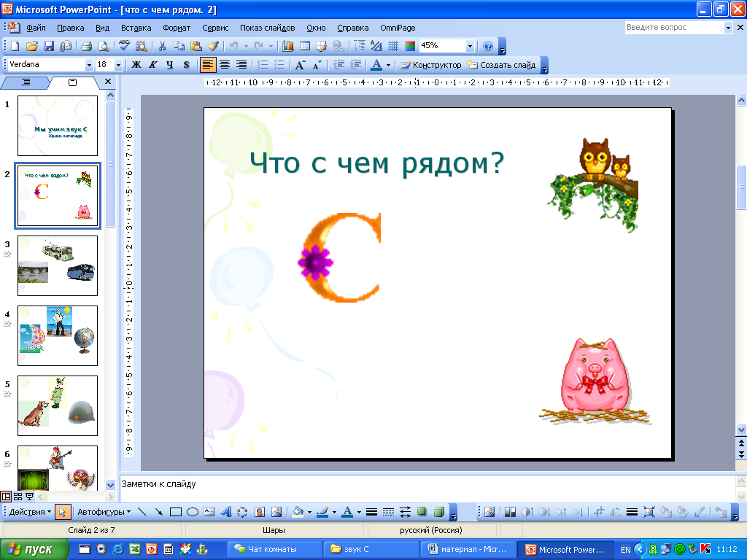Open the Shadow Style button in the Drawing toolbar

(x=422, y=512)
